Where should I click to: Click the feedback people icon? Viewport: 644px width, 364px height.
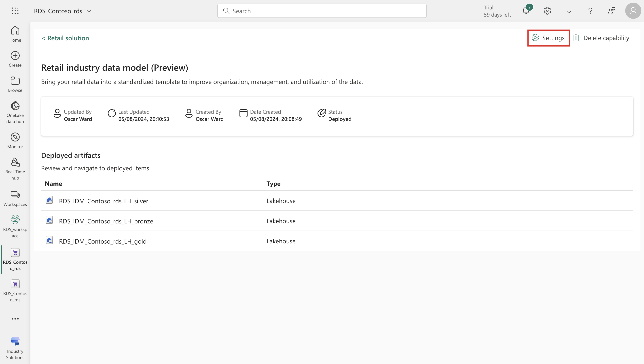(612, 11)
